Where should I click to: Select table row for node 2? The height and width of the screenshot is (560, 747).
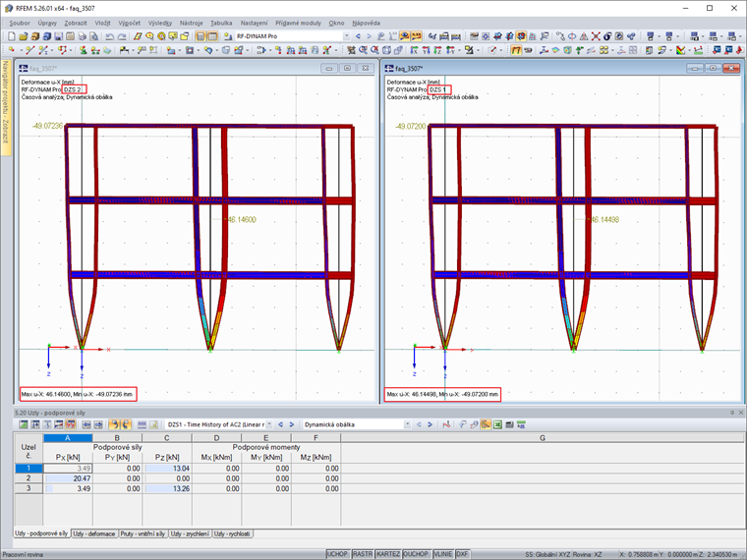(x=29, y=478)
